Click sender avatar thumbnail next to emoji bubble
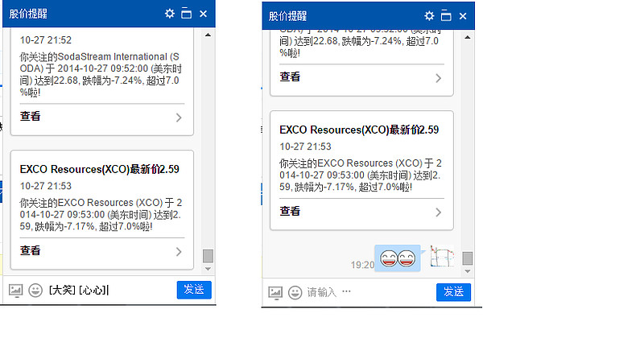644x363 pixels. 442,256
